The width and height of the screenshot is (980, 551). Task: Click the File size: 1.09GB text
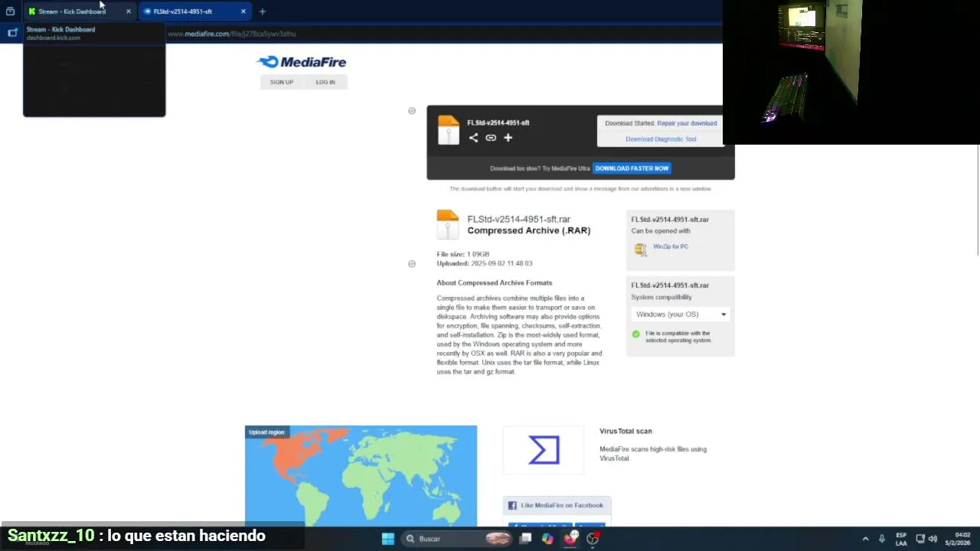[462, 254]
